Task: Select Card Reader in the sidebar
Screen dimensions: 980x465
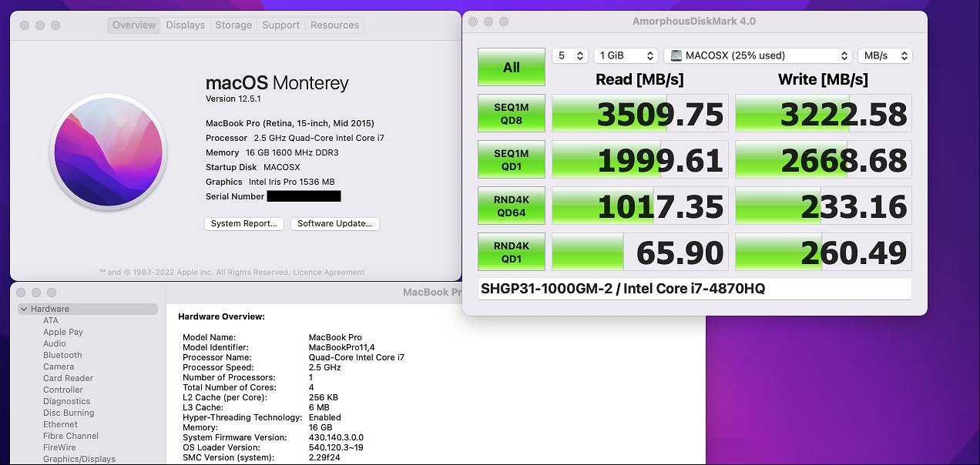Action: pyautogui.click(x=68, y=378)
